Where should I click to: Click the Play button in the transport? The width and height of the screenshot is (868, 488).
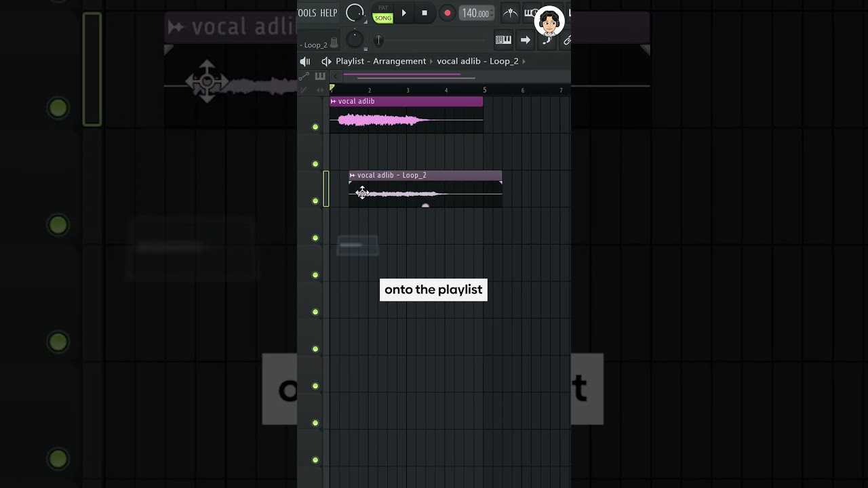(404, 13)
